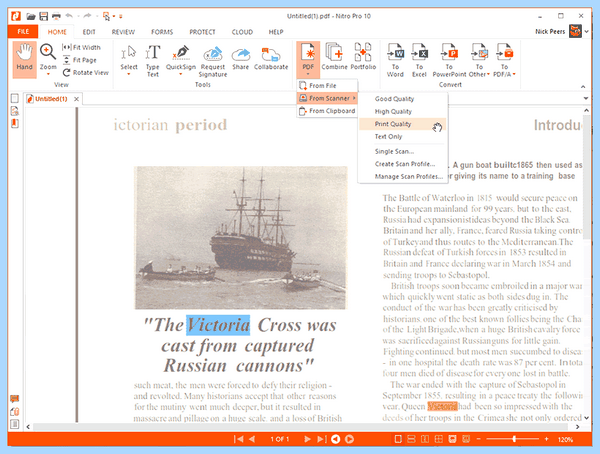Switch to the EDIT ribbon tab
Viewport: 600px width, 454px height.
[89, 32]
